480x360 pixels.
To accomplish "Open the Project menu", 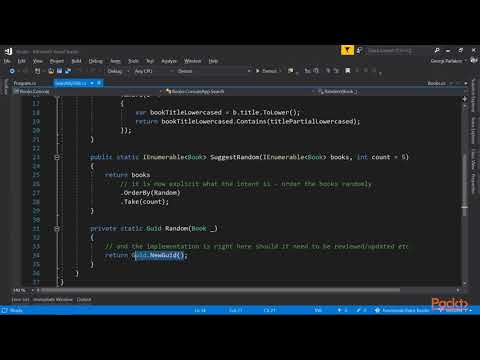I will (x=57, y=61).
